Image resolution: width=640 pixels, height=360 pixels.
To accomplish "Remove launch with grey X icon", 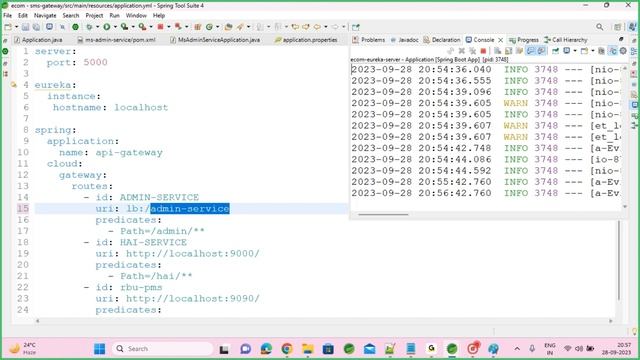I will [462, 51].
